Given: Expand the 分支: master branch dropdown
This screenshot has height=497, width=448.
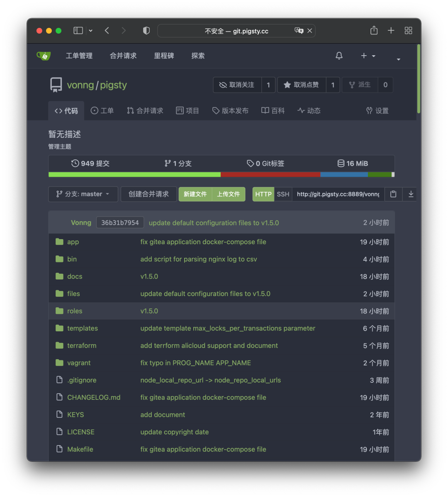Looking at the screenshot, I should 83,194.
